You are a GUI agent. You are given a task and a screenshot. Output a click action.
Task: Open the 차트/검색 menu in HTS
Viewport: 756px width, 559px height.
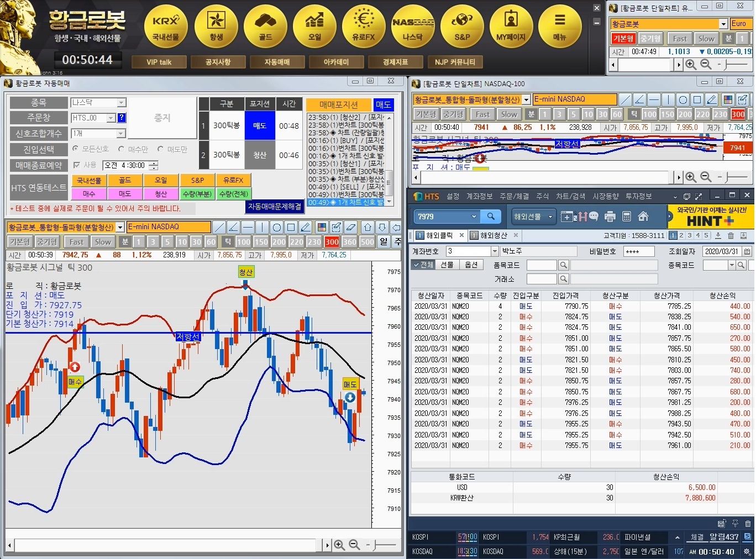pos(570,196)
